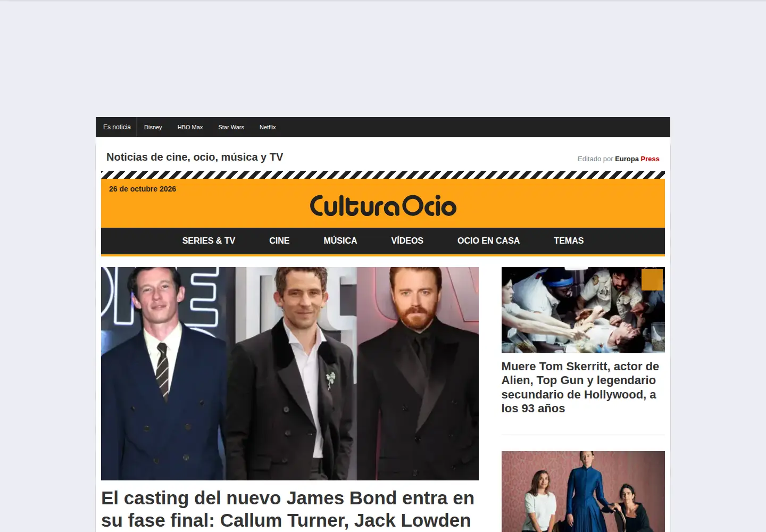Viewport: 766px width, 532px height.
Task: Click the date '26 de octubre 2026'
Action: point(143,189)
